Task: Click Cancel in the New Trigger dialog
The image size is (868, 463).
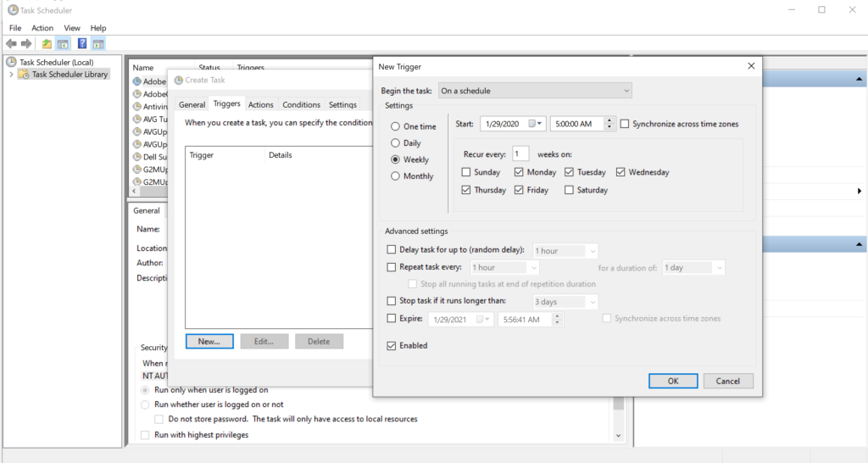Action: (x=727, y=381)
